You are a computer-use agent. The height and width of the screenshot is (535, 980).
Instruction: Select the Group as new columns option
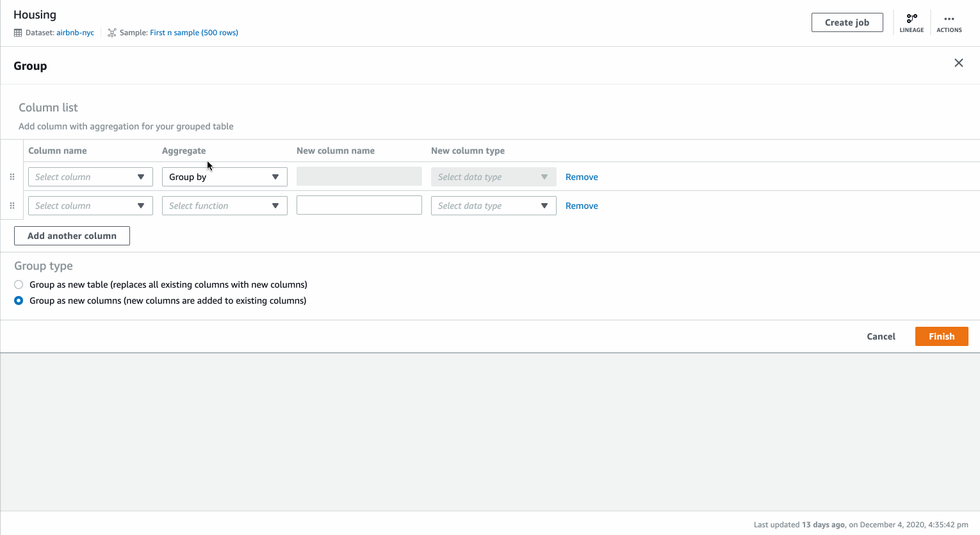(19, 300)
